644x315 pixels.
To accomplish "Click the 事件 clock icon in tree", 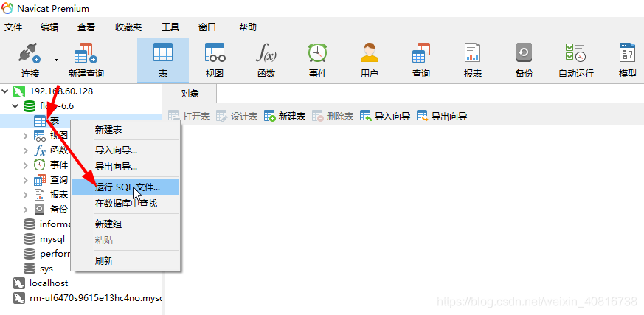I will click(39, 165).
